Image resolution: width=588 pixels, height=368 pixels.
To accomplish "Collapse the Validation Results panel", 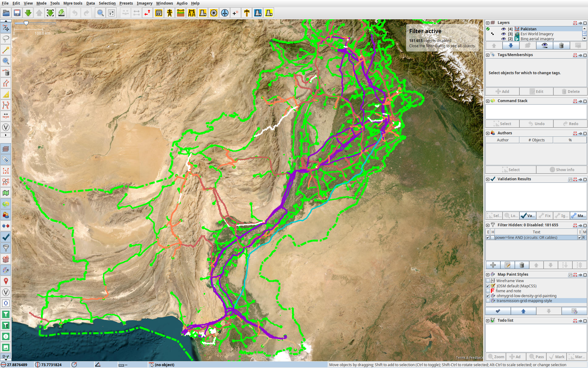I will 488,179.
